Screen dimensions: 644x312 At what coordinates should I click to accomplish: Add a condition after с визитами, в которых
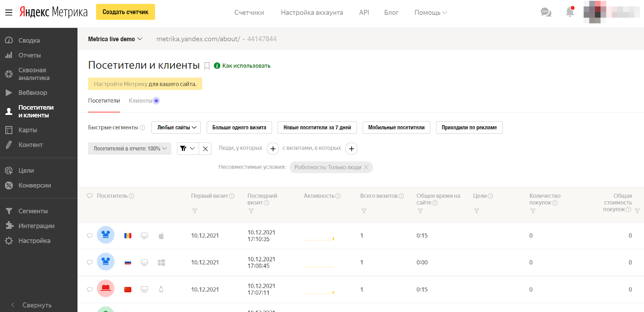[x=351, y=149]
